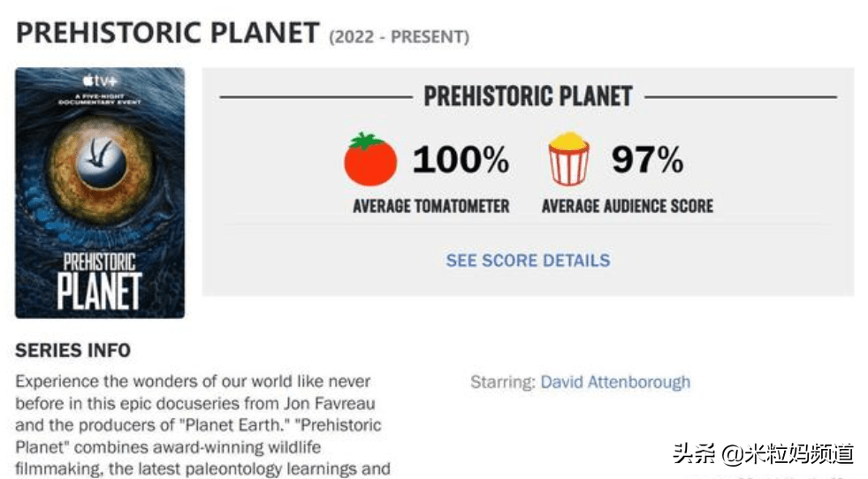Click the 头条 @米粒妈频道 watermark
868x479 pixels.
(x=763, y=454)
